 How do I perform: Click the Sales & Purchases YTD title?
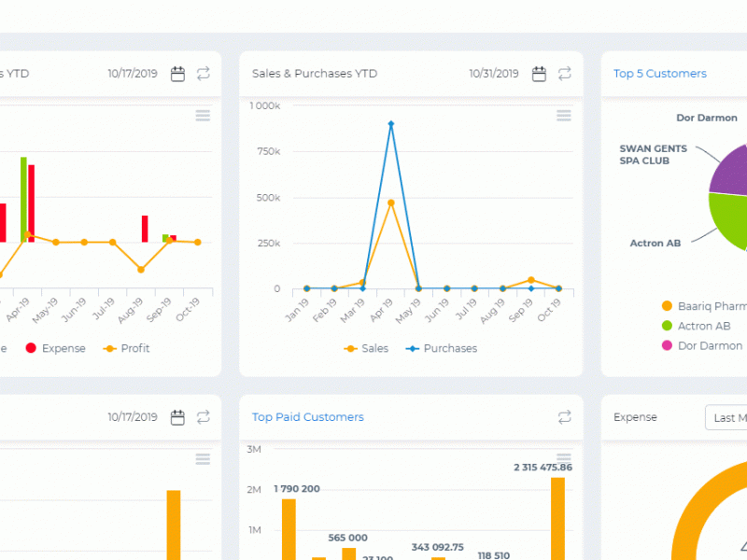[315, 74]
